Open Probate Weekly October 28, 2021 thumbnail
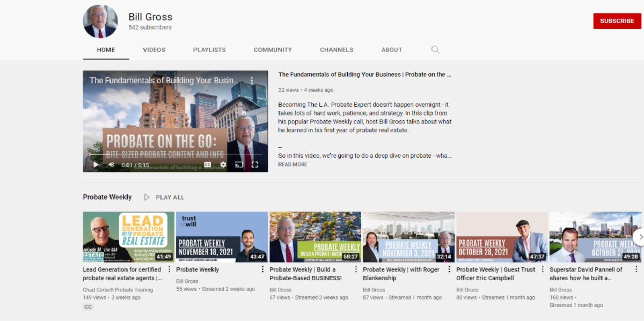644x321 pixels. click(x=502, y=237)
